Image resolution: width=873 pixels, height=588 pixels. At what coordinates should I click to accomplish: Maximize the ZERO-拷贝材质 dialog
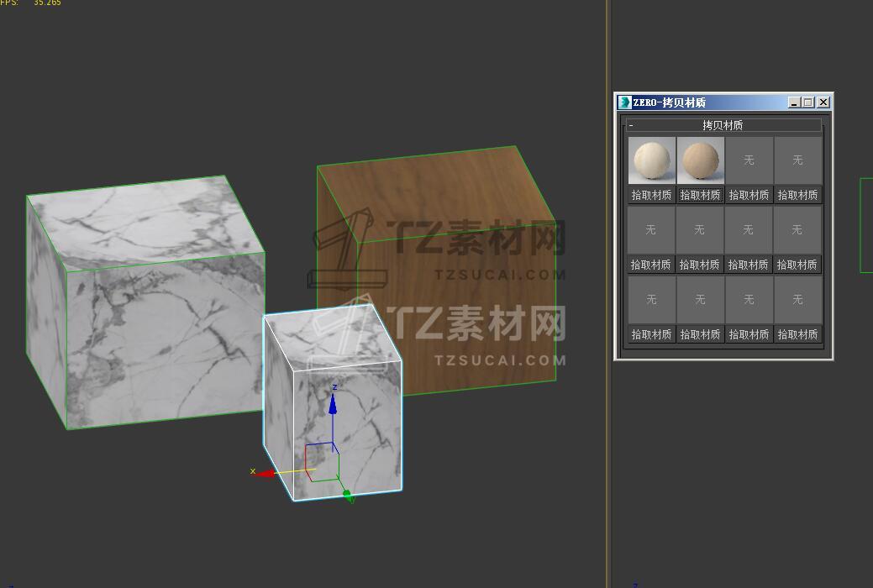pos(808,102)
